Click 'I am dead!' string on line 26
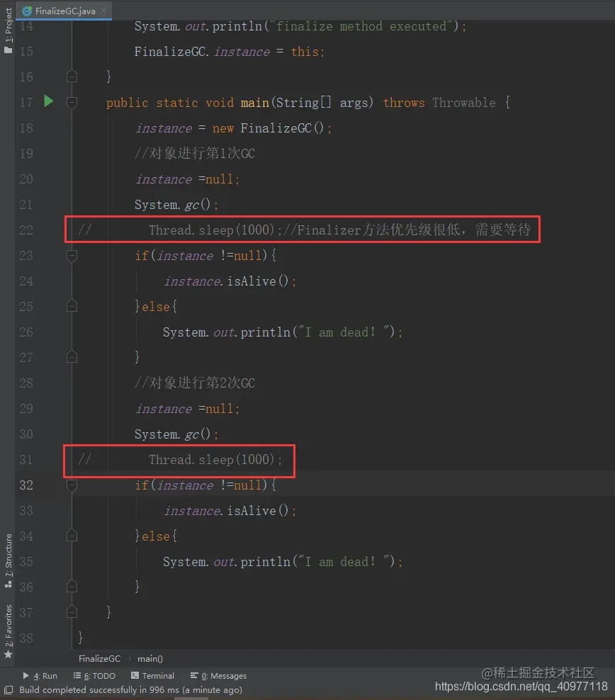Image resolution: width=615 pixels, height=700 pixels. [344, 332]
